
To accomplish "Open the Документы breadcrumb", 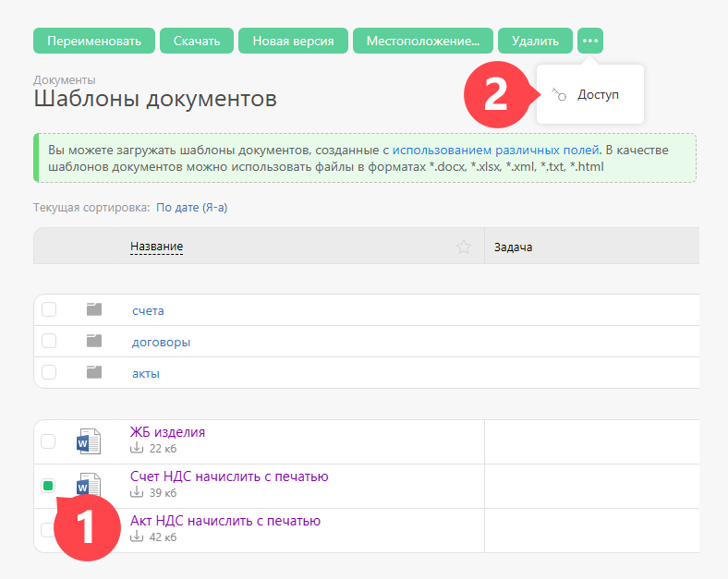I will point(65,80).
